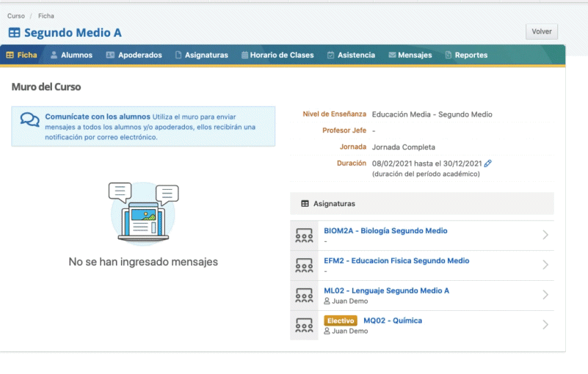Open the Alumnos tab

click(x=71, y=55)
